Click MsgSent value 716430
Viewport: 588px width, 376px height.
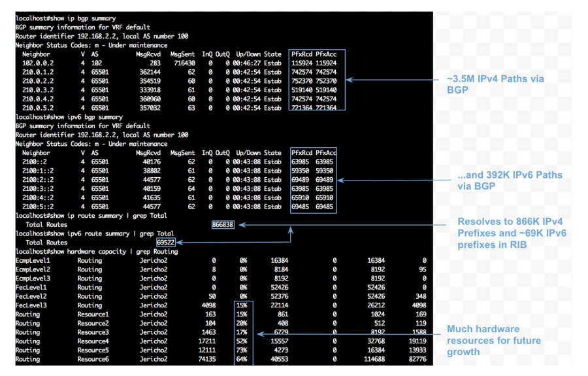pyautogui.click(x=184, y=63)
